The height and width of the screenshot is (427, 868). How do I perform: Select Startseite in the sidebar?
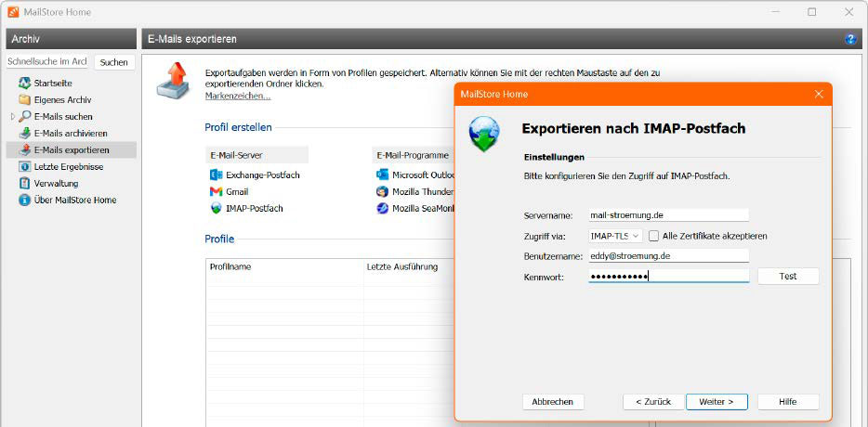(x=53, y=83)
